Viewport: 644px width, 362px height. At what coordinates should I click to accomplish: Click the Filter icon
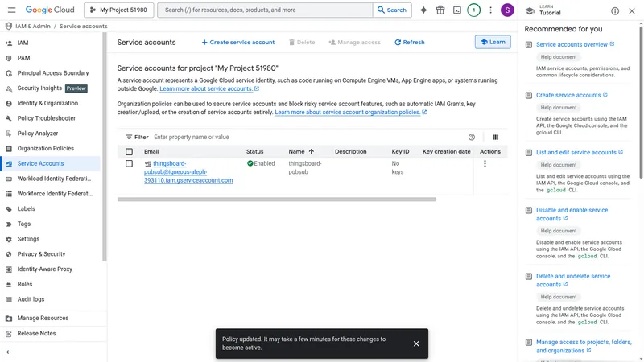pos(129,137)
